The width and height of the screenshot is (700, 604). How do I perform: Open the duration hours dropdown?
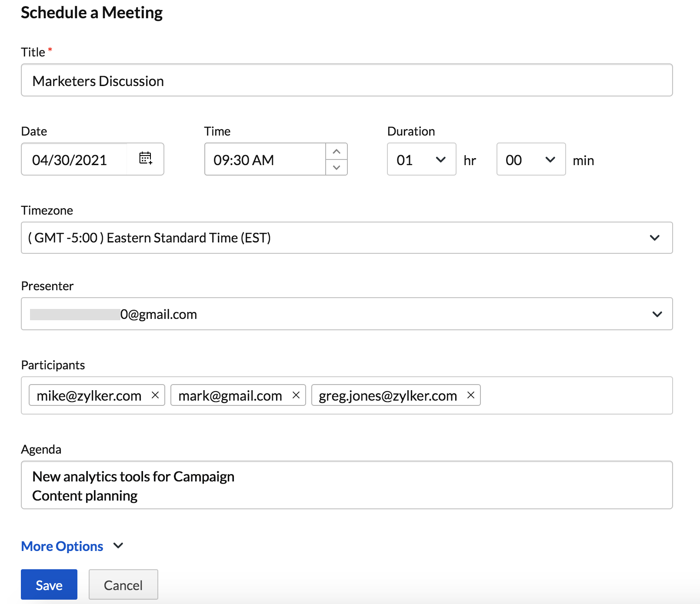pos(421,159)
